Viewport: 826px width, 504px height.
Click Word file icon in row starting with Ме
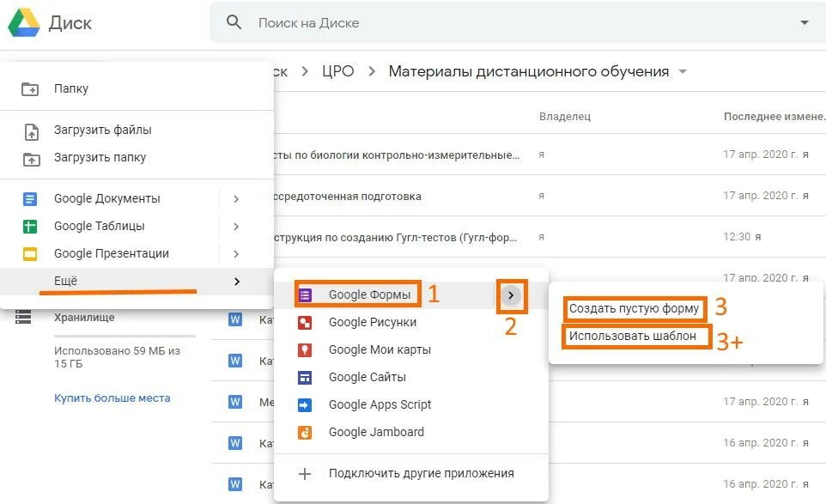(235, 402)
